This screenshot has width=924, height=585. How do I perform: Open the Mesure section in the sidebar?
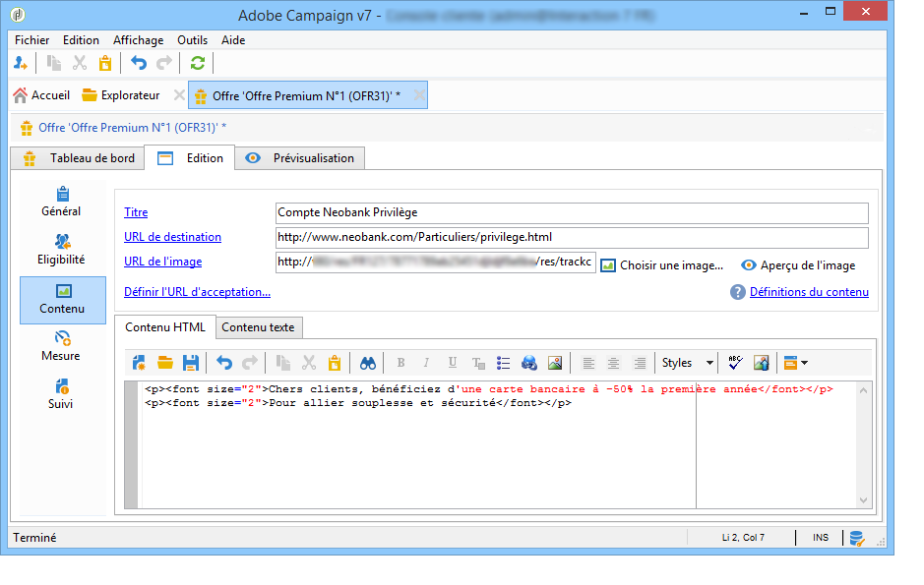click(x=61, y=347)
